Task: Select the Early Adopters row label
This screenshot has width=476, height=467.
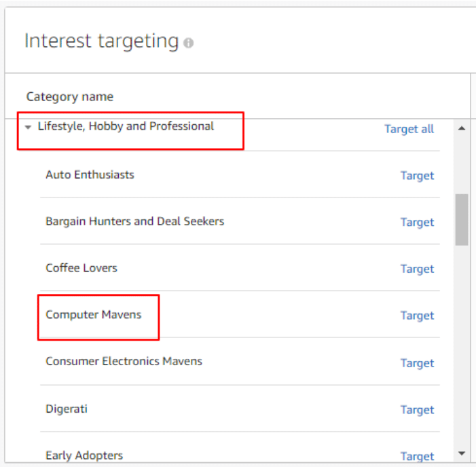Action: pyautogui.click(x=84, y=456)
